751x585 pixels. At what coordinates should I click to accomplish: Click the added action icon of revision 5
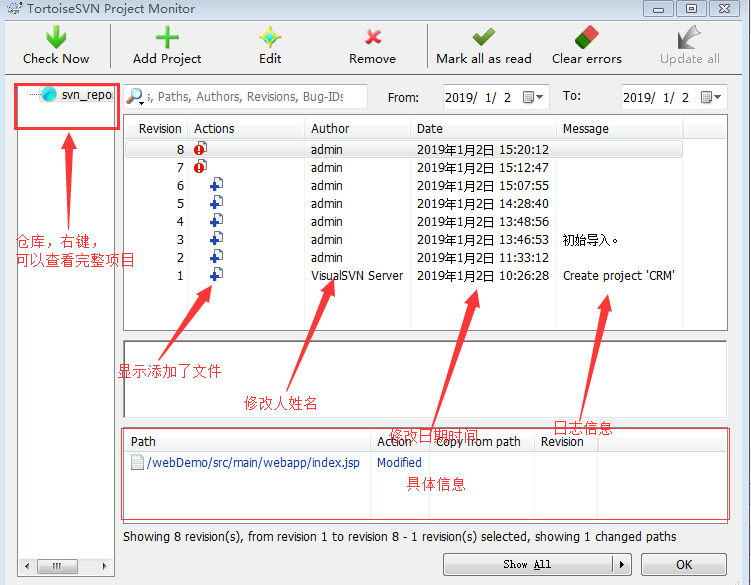coord(216,203)
